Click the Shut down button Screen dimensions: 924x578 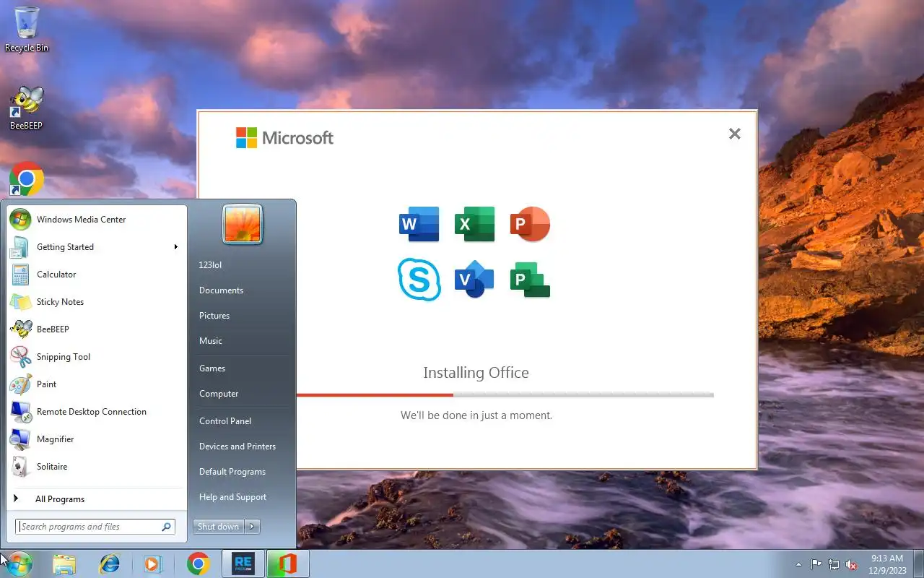218,527
